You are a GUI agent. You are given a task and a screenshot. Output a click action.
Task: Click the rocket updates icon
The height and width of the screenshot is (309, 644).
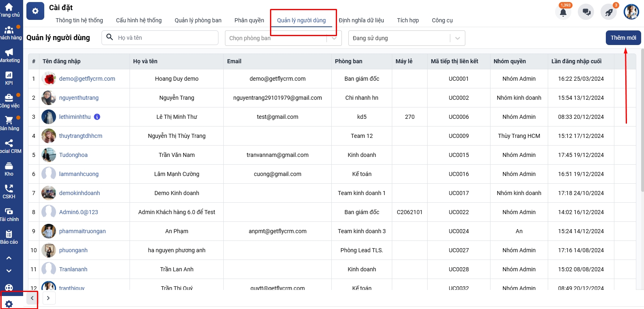click(x=609, y=12)
